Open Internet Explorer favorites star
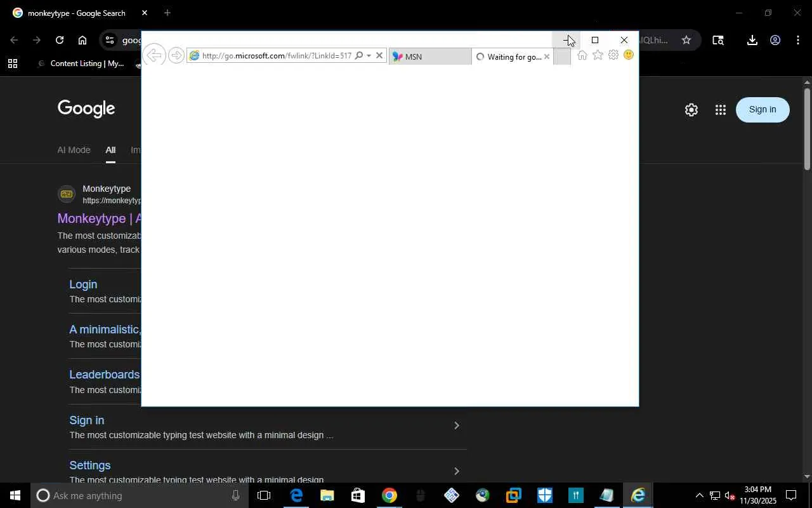Screen dimensions: 812x508 (x=598, y=55)
